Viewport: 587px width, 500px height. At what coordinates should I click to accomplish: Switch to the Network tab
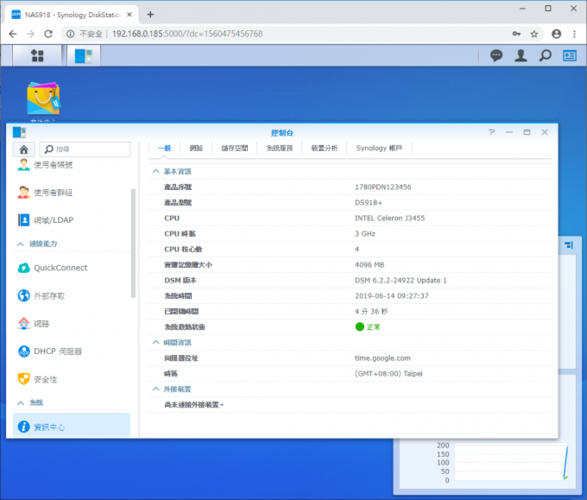point(196,148)
